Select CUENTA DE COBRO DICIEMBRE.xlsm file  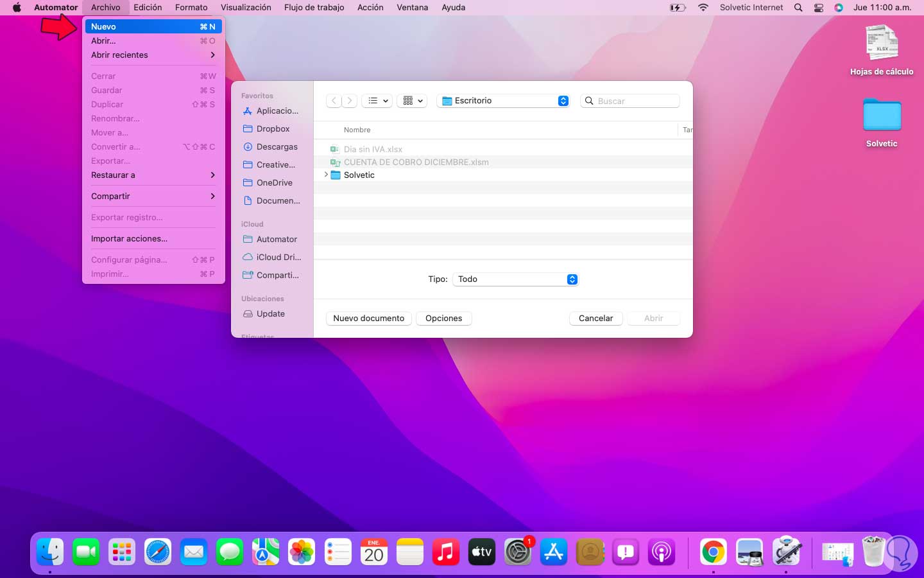(x=503, y=162)
